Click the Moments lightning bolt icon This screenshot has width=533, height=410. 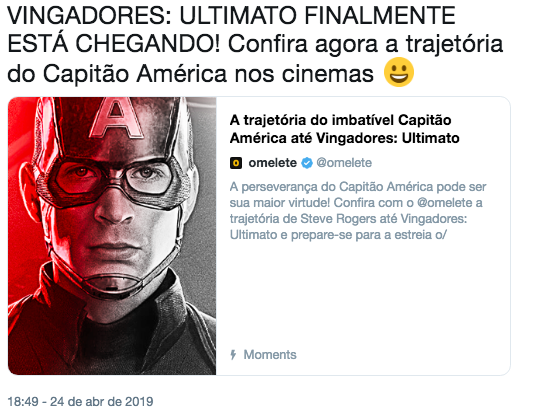(233, 355)
